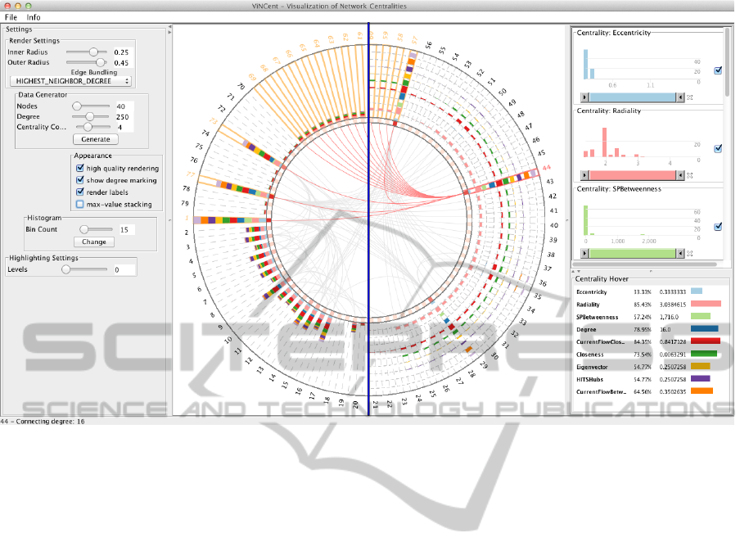Open the Info menu
The image size is (749, 560).
click(x=33, y=16)
